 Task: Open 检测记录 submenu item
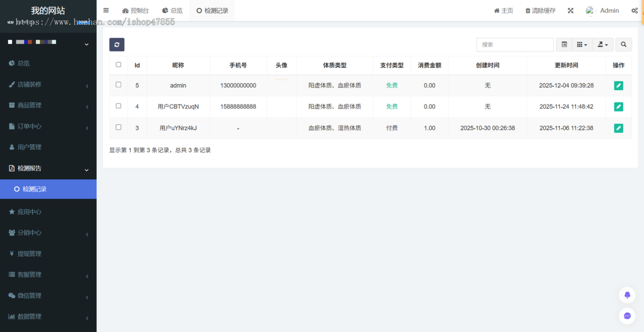[48, 189]
